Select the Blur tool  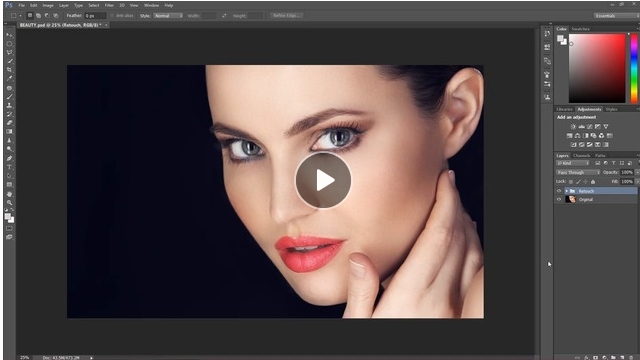click(x=9, y=140)
